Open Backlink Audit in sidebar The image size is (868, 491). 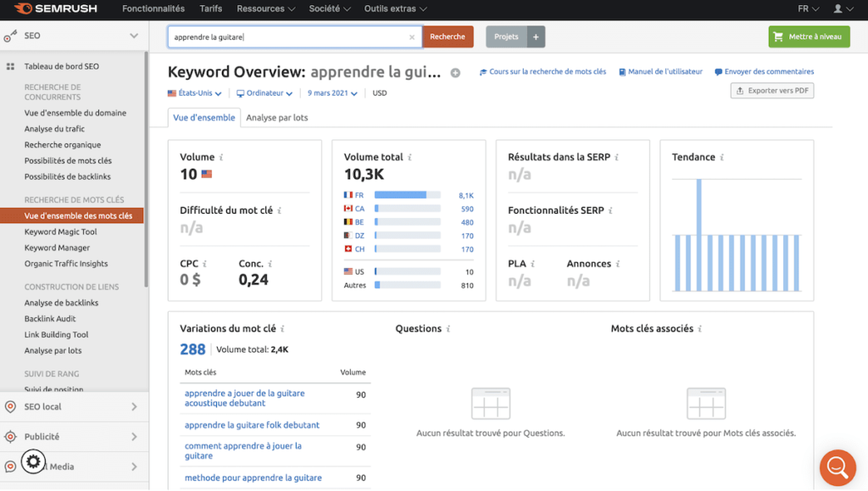(50, 319)
